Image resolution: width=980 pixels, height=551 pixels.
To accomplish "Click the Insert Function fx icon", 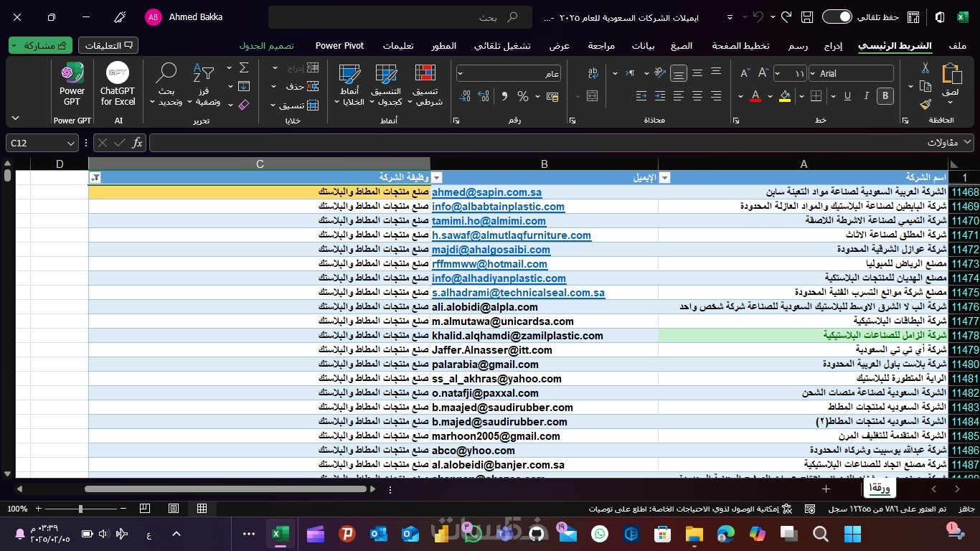I will pyautogui.click(x=137, y=143).
